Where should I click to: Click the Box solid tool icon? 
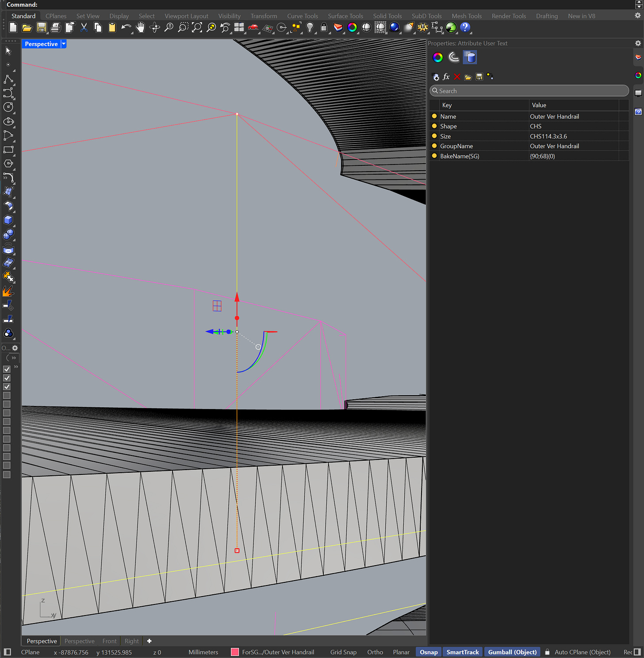[8, 220]
